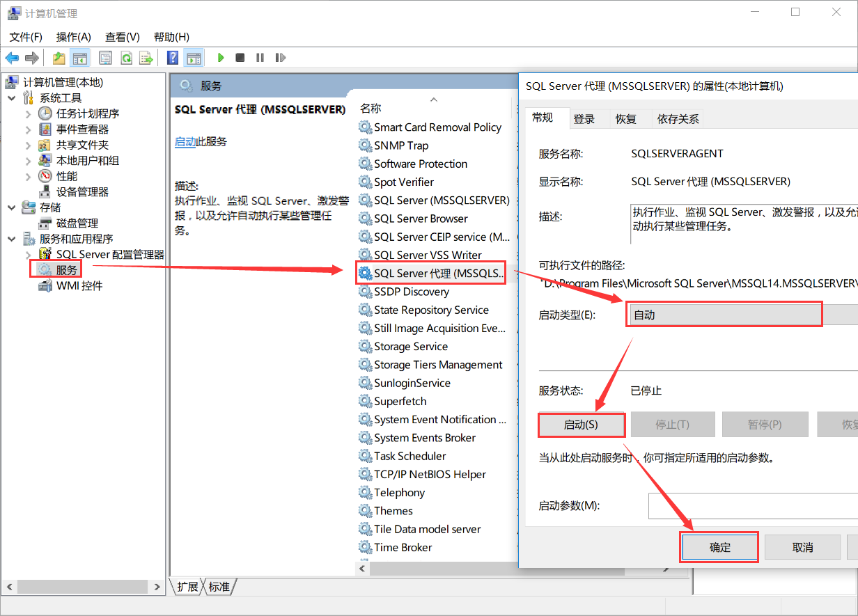Toggle the Show/Hide Console Tree icon
This screenshot has width=858, height=616.
[80, 58]
